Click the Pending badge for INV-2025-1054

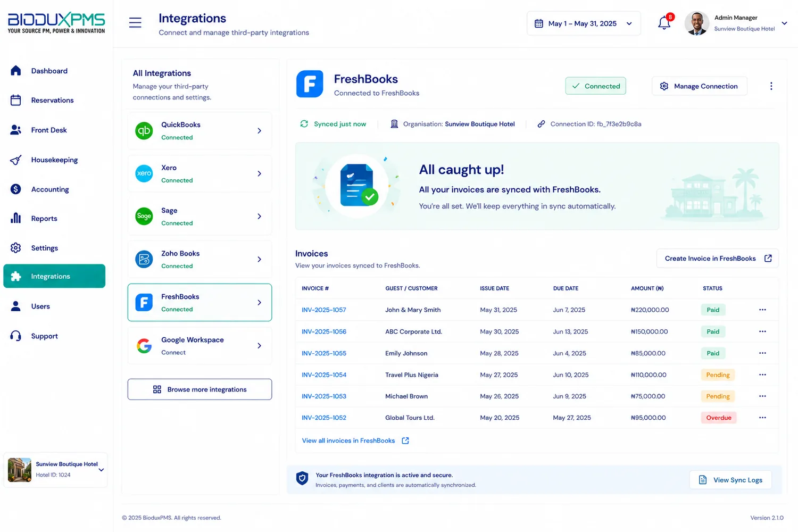click(x=718, y=375)
